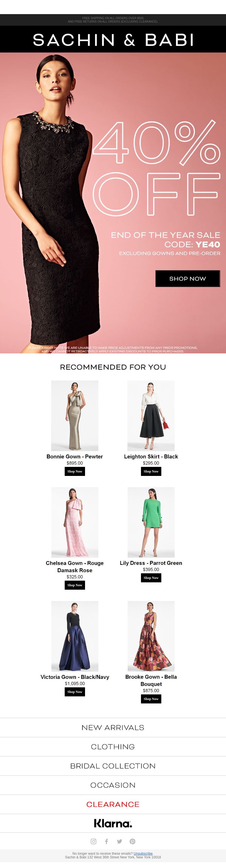Open the OCCASION menu link
This screenshot has width=226, height=868.
[x=113, y=785]
